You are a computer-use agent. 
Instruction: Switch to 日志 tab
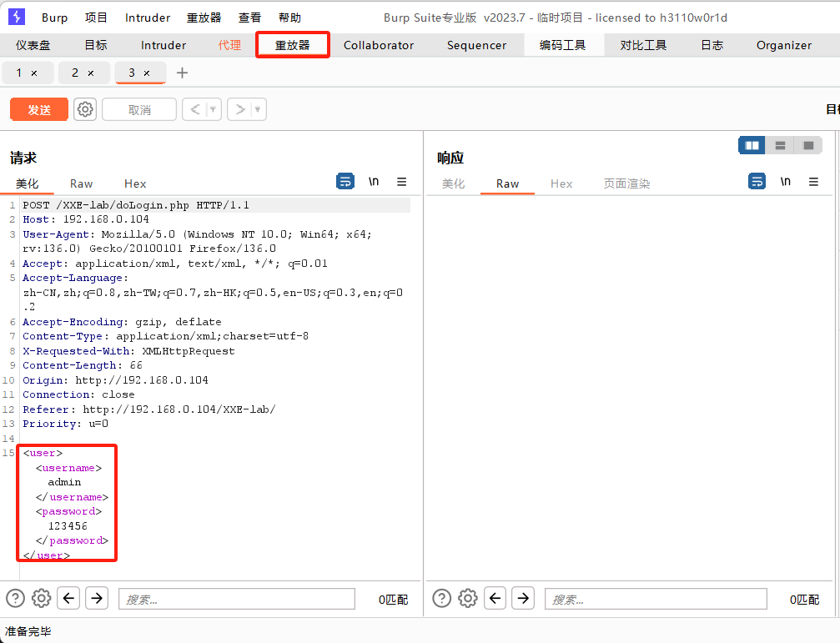tap(712, 45)
